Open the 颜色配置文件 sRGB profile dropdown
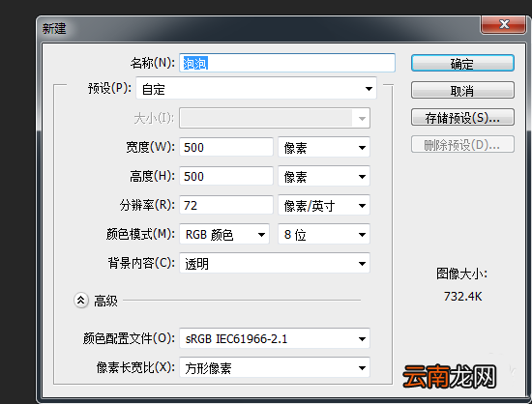Image resolution: width=532 pixels, height=404 pixels. [x=275, y=338]
